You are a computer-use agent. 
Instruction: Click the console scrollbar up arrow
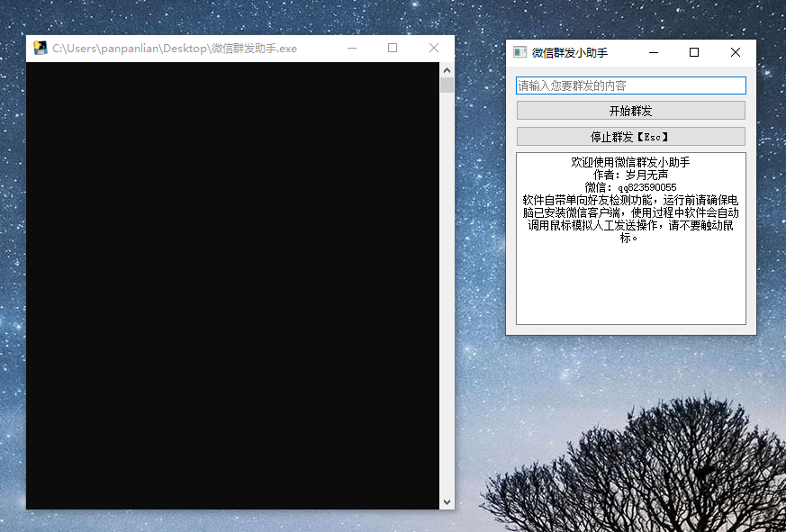click(x=447, y=70)
